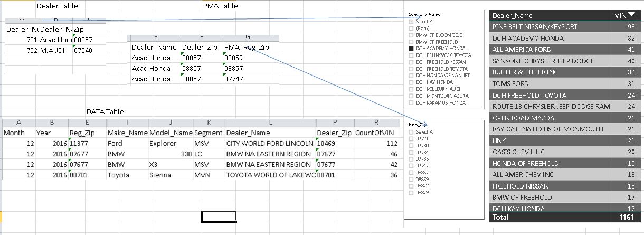Select BMW OF FREEHOLD row in VIN table
Image resolution: width=644 pixels, height=235 pixels.
(x=564, y=197)
